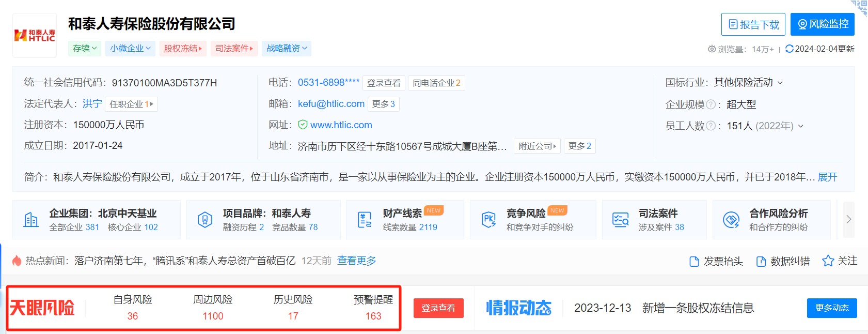Image resolution: width=868 pixels, height=334 pixels.
Task: Click the refresh icon beside 2024-02-04更新
Action: tap(789, 49)
